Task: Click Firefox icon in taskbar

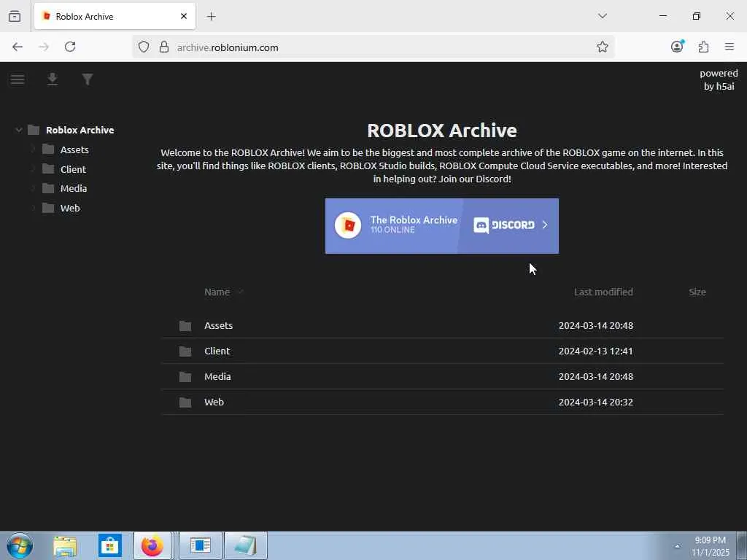Action: point(152,545)
